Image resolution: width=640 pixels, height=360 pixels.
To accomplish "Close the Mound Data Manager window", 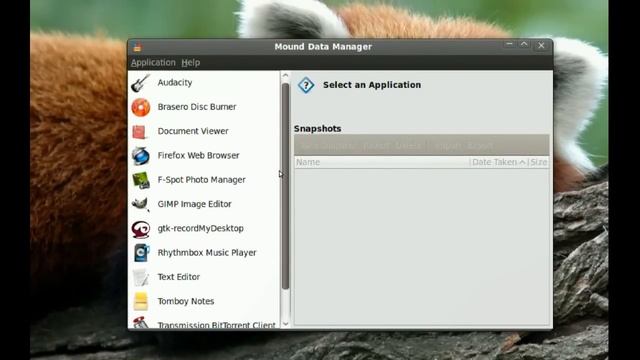I will point(541,46).
